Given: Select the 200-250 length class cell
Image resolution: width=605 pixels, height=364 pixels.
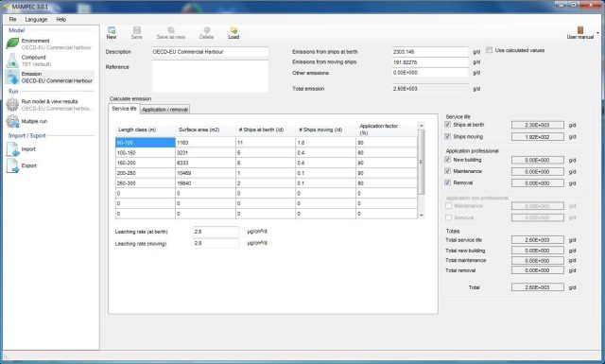Looking at the screenshot, I should pos(146,173).
